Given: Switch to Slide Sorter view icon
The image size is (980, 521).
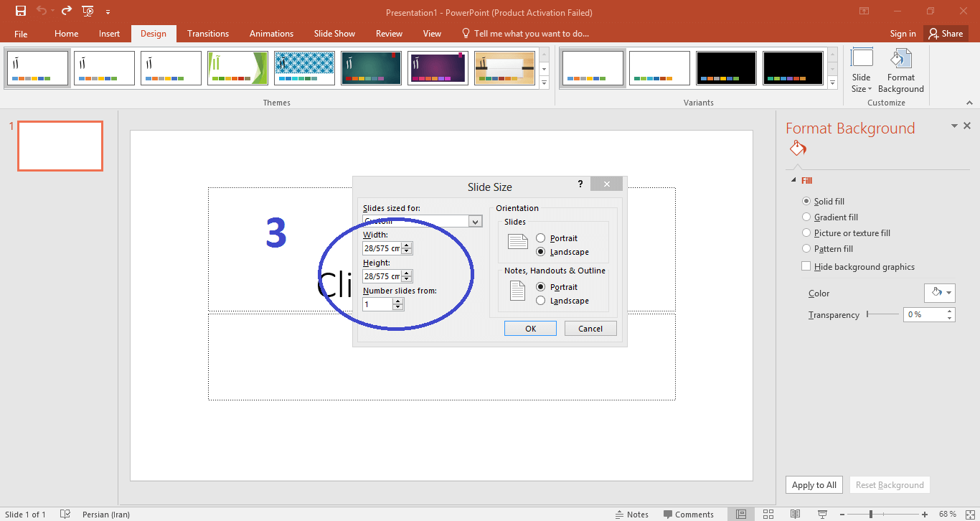Looking at the screenshot, I should 768,514.
